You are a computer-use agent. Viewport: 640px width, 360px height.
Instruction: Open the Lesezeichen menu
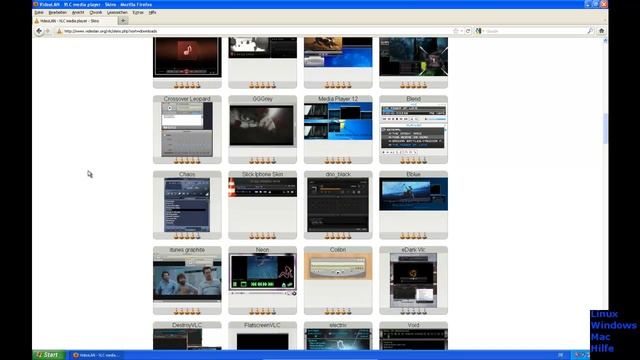pos(118,13)
